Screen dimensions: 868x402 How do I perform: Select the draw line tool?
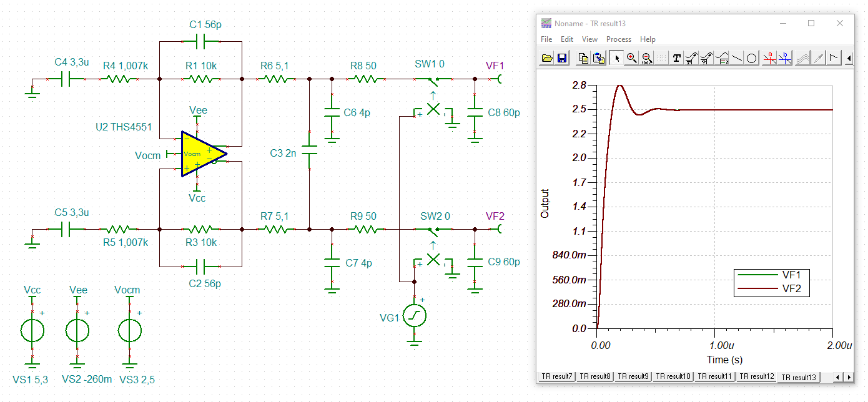(x=737, y=58)
